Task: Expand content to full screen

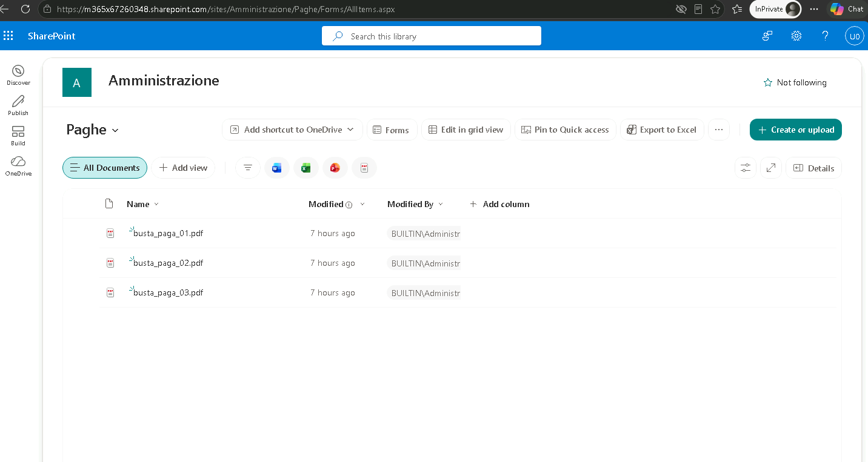Action: click(x=771, y=168)
